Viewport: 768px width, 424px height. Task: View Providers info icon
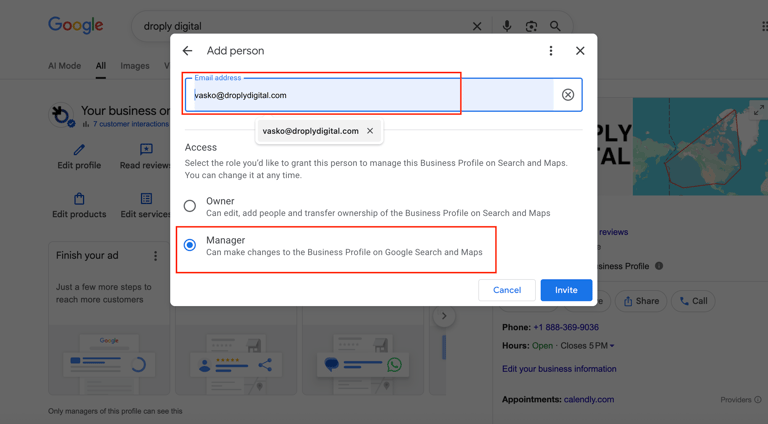click(758, 400)
